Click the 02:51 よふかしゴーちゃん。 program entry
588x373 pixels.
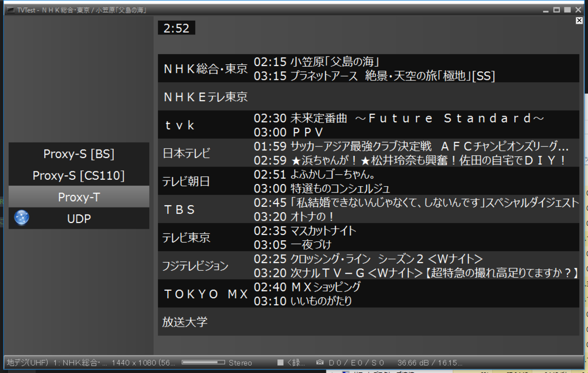coord(315,175)
